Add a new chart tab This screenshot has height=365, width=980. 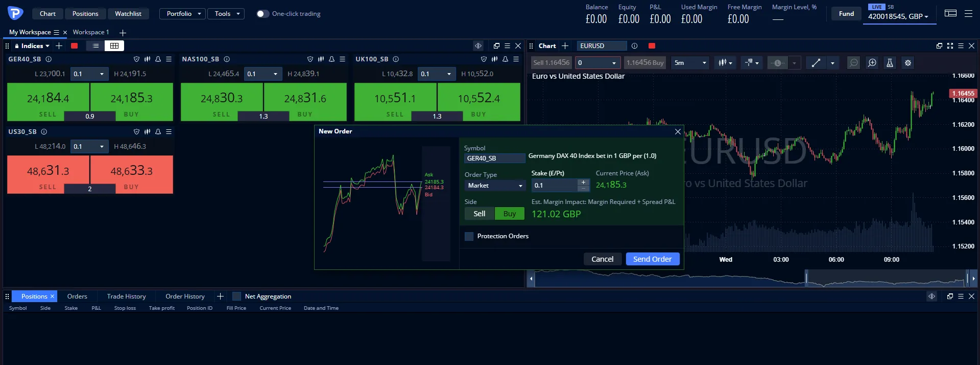[565, 46]
